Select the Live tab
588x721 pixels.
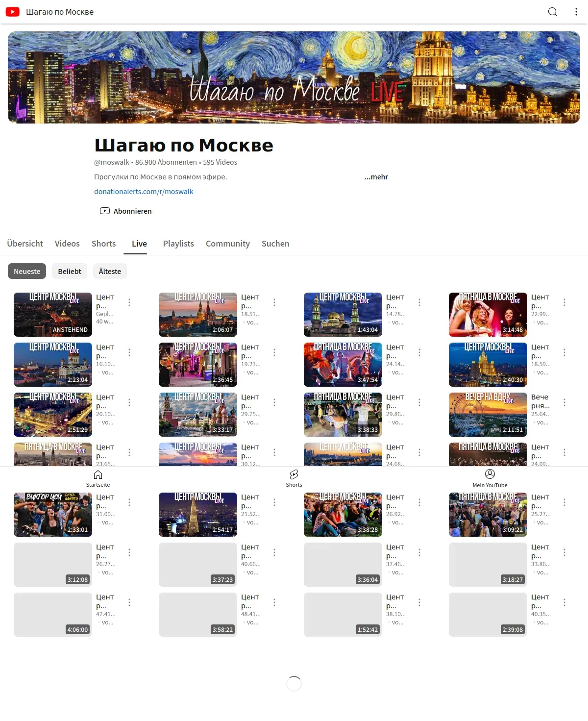139,244
